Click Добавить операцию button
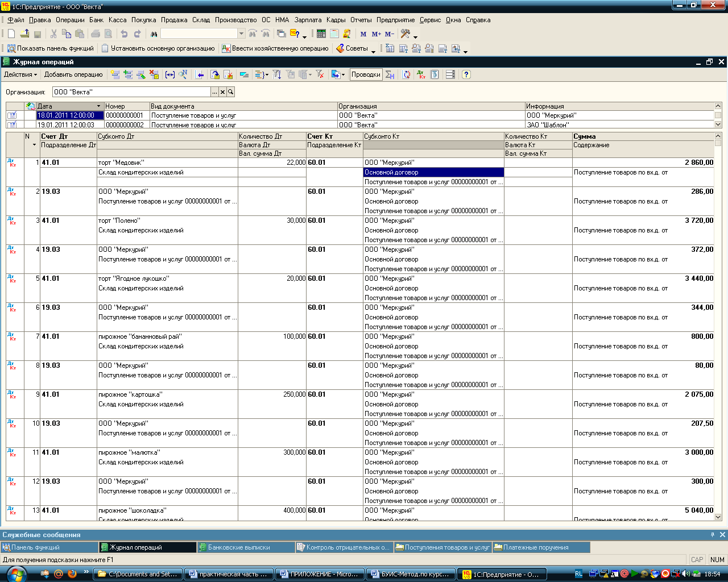The image size is (728, 582). pos(73,74)
